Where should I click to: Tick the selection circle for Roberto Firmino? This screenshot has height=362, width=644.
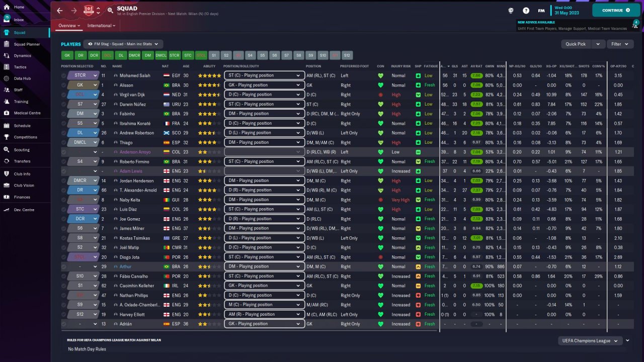coord(64,161)
